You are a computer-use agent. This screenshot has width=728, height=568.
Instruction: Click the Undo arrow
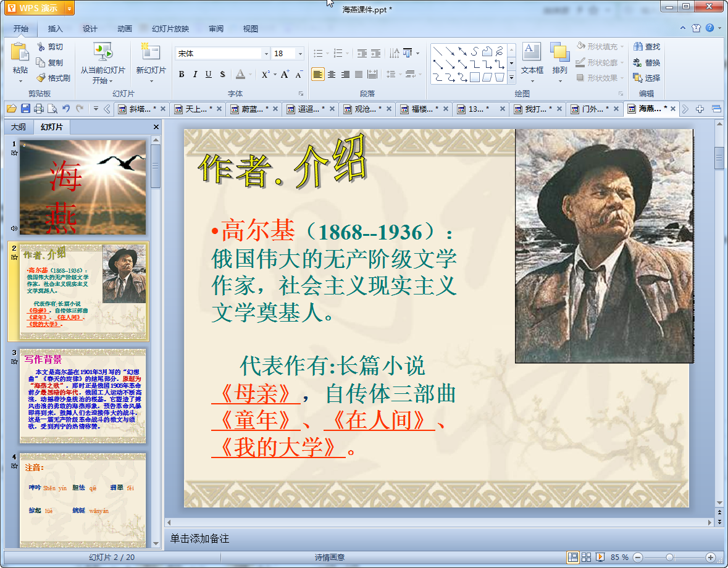pos(66,109)
